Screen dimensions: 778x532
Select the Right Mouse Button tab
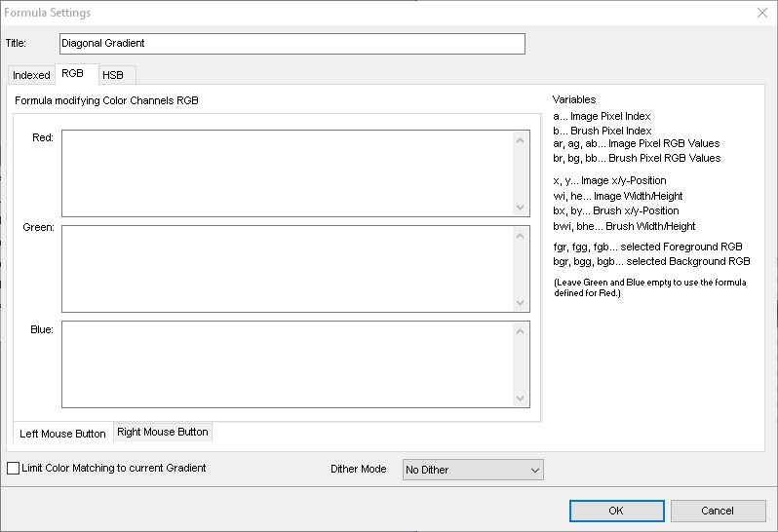coord(163,432)
